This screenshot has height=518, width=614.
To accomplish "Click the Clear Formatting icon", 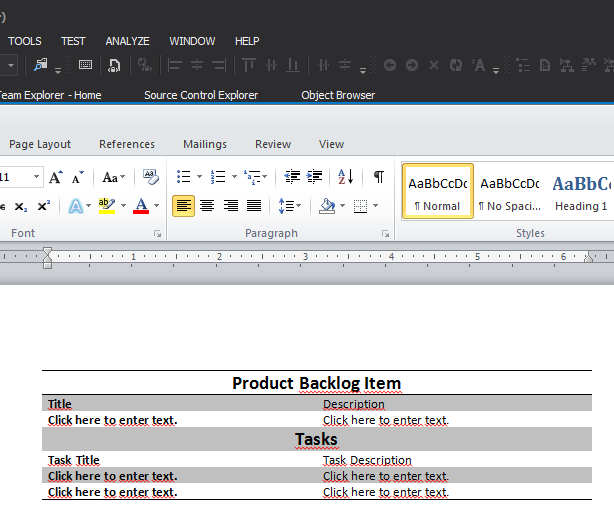I will point(151,177).
